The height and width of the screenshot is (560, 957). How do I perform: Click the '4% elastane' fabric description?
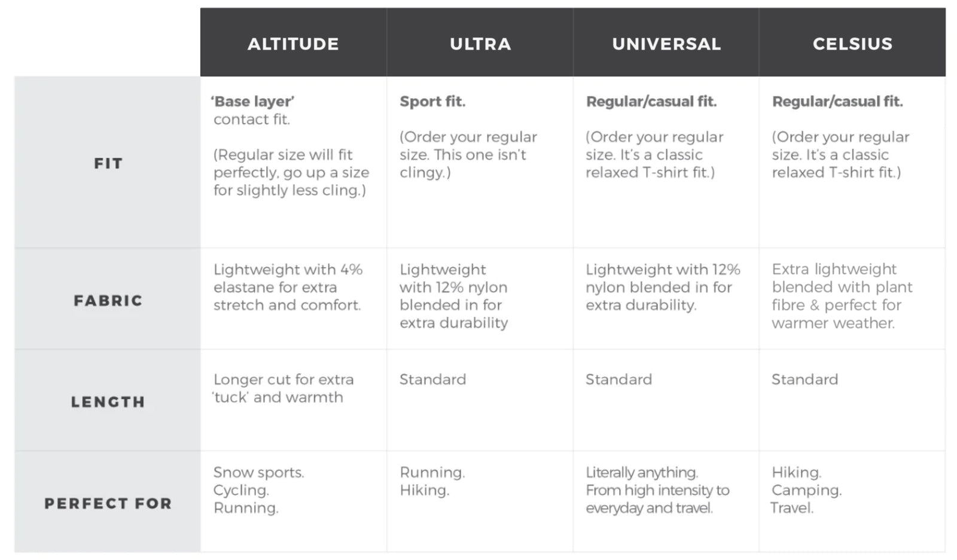(x=288, y=287)
